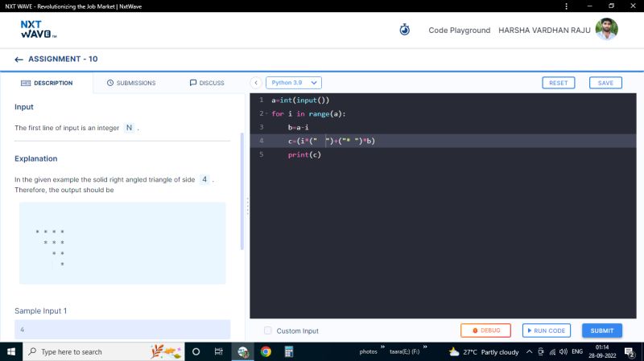
Task: Open the user profile avatar
Action: 606,30
